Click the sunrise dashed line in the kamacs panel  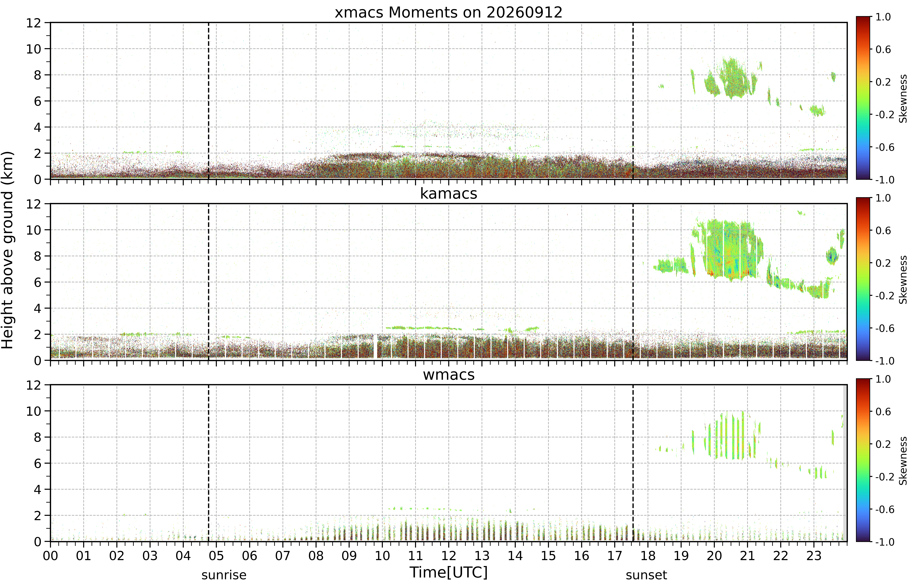point(208,282)
